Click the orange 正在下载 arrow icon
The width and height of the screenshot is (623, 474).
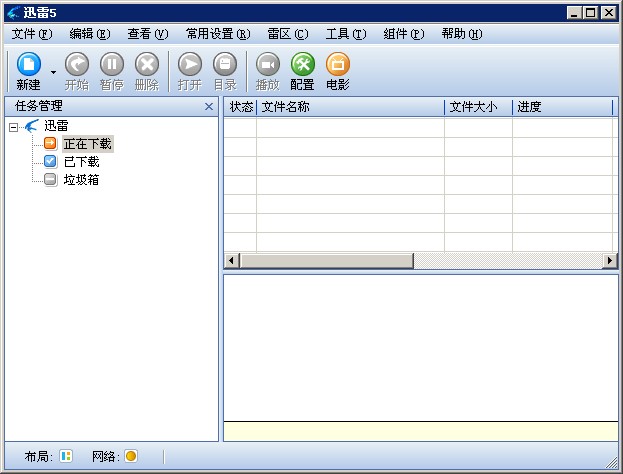(50, 143)
